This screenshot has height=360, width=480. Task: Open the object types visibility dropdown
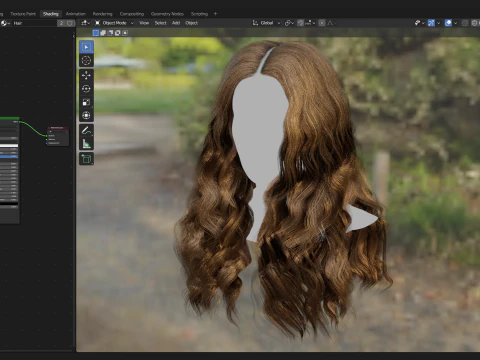[419, 23]
